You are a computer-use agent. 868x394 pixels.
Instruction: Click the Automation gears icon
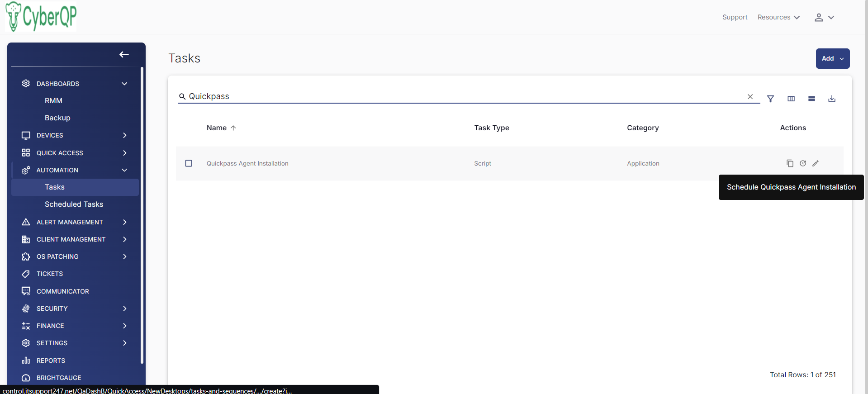point(26,170)
